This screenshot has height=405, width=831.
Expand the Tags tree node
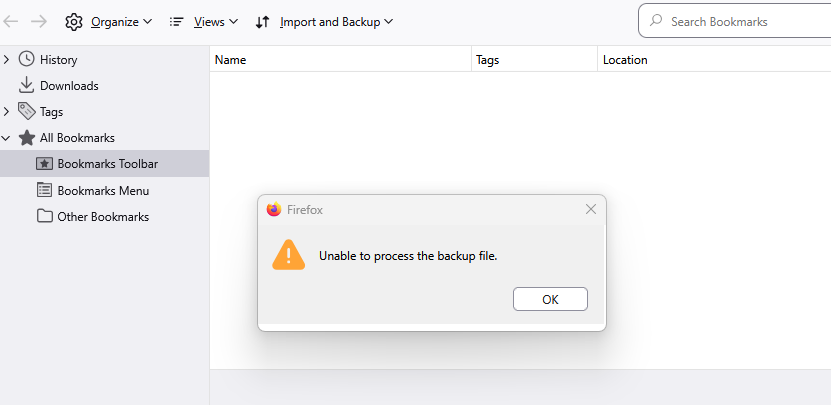click(x=7, y=112)
